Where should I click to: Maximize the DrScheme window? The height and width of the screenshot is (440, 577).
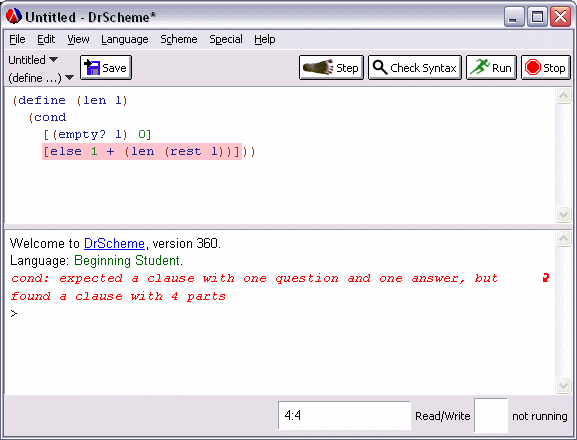tap(537, 17)
